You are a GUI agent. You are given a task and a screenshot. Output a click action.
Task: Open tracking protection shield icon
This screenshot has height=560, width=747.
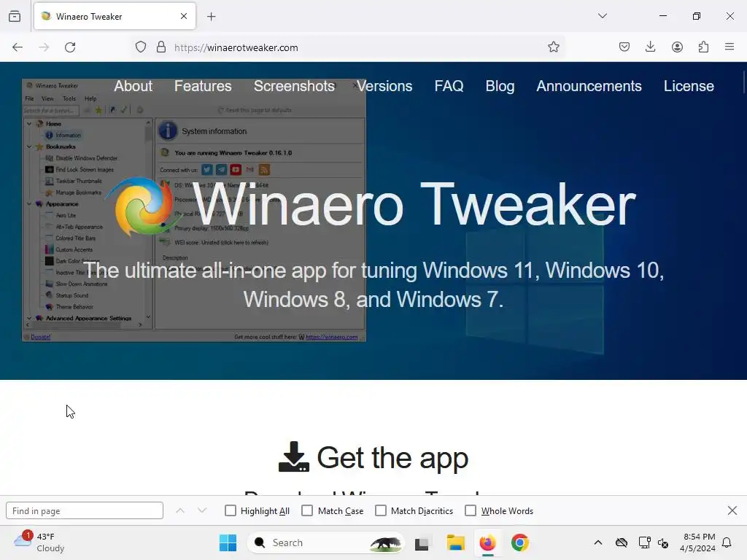141,47
